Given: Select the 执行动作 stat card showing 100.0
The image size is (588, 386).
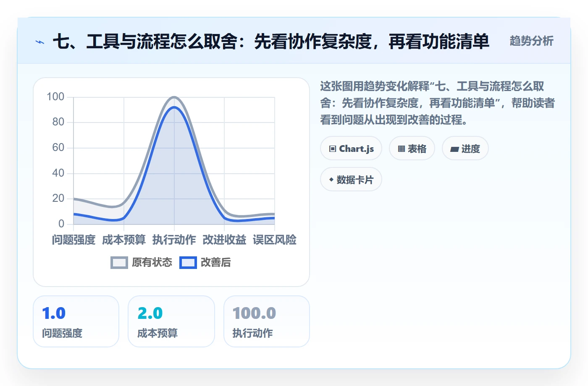Looking at the screenshot, I should click(x=267, y=321).
